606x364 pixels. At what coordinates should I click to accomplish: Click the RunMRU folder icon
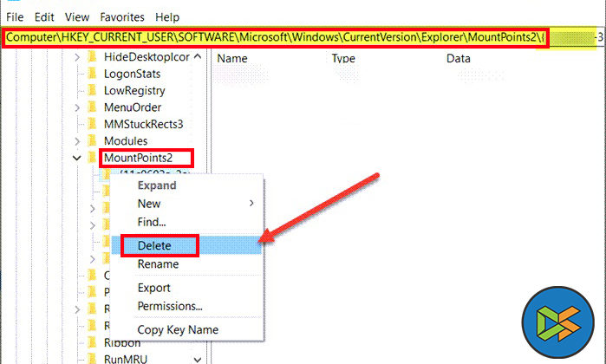pyautogui.click(x=92, y=359)
